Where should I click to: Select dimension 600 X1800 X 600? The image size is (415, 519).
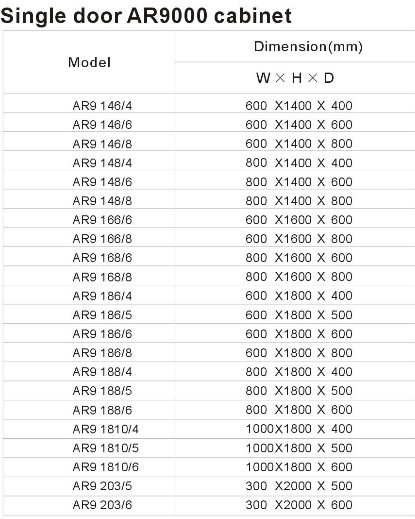[x=299, y=334]
